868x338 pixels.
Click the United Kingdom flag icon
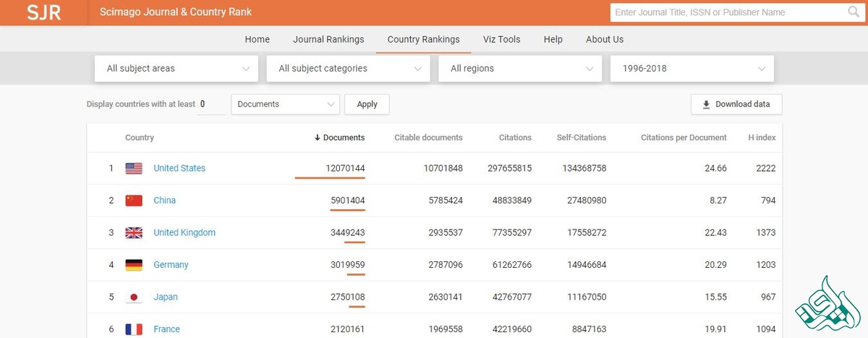(134, 232)
